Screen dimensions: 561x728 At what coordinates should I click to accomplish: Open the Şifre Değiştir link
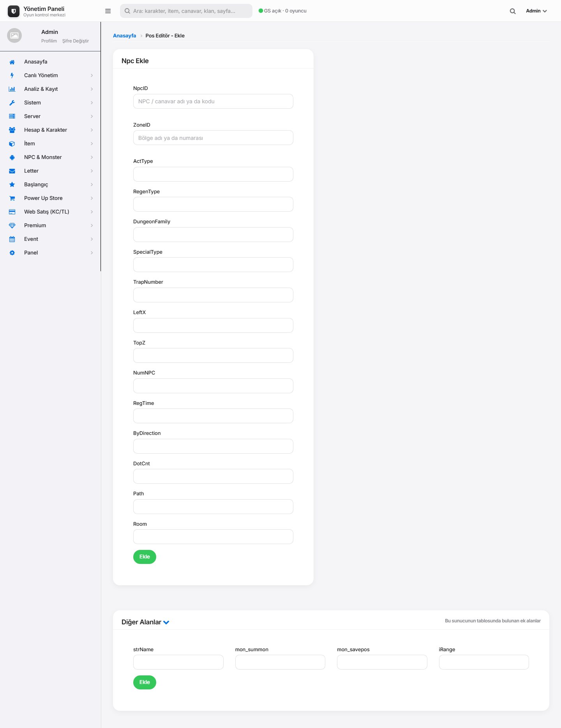tap(76, 41)
